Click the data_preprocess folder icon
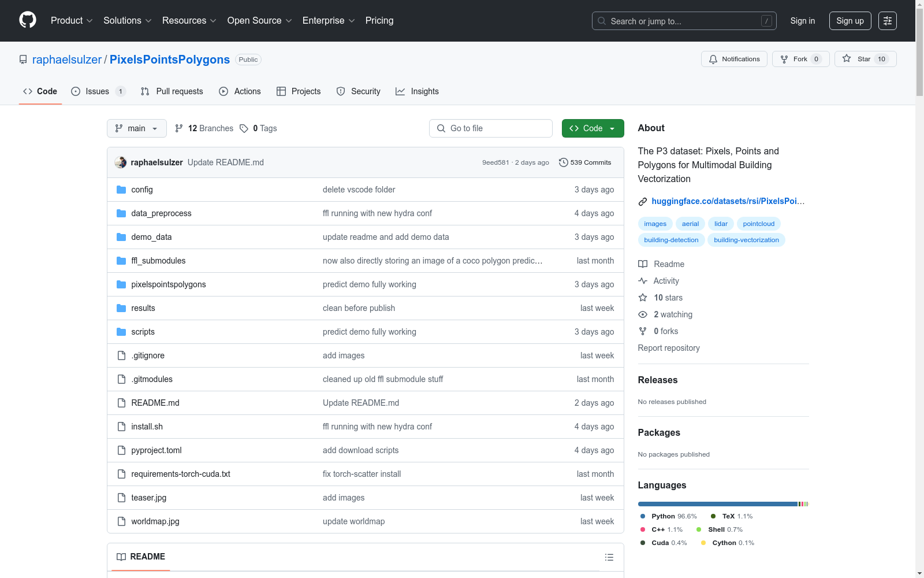Image resolution: width=924 pixels, height=578 pixels. [121, 213]
